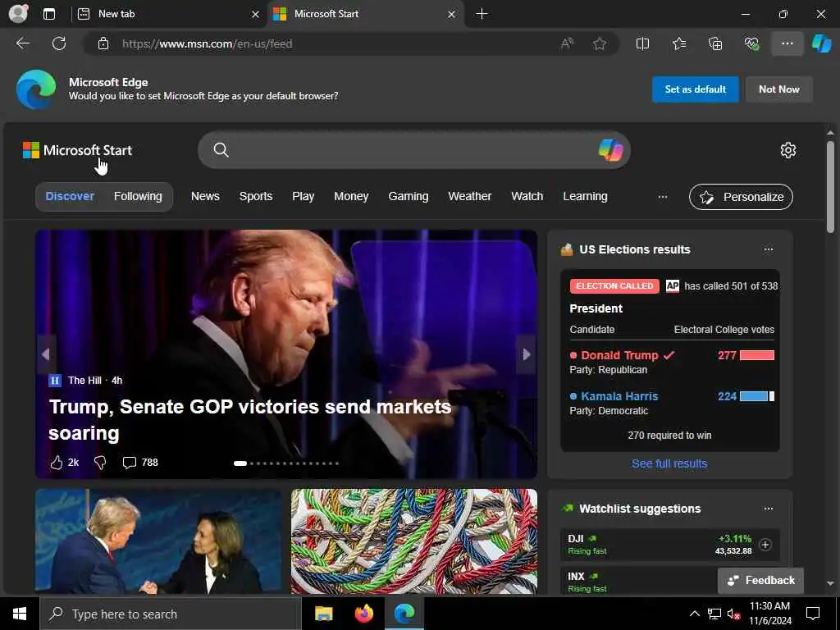Open the Watch section
Image resolution: width=840 pixels, height=630 pixels.
[527, 196]
